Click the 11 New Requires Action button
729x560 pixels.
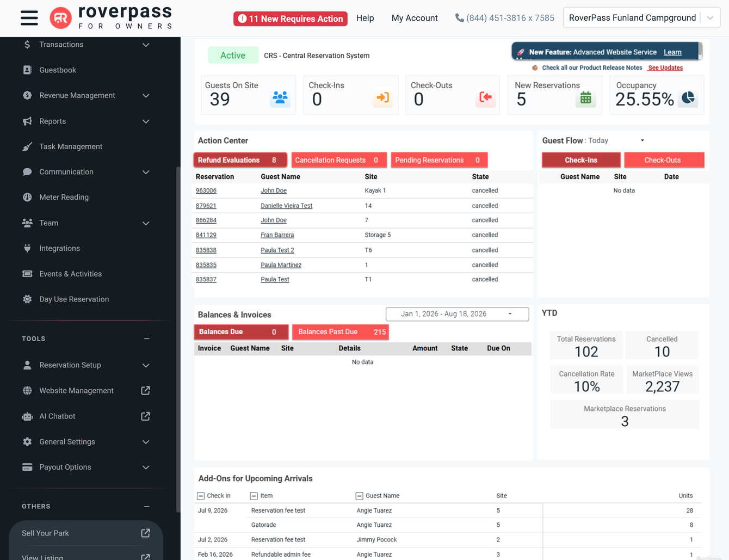[291, 19]
